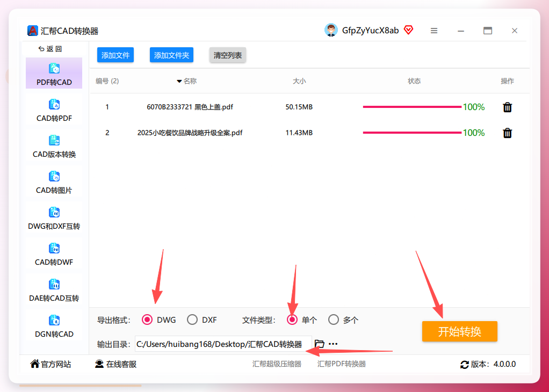
Task: Click the red VIP diamond icon
Action: click(x=408, y=30)
